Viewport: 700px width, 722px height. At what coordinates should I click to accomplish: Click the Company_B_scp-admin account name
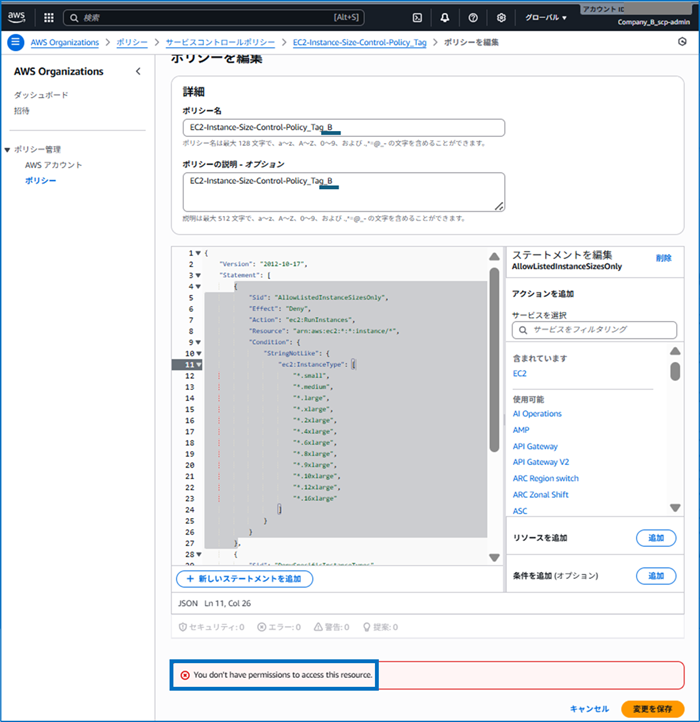(653, 22)
